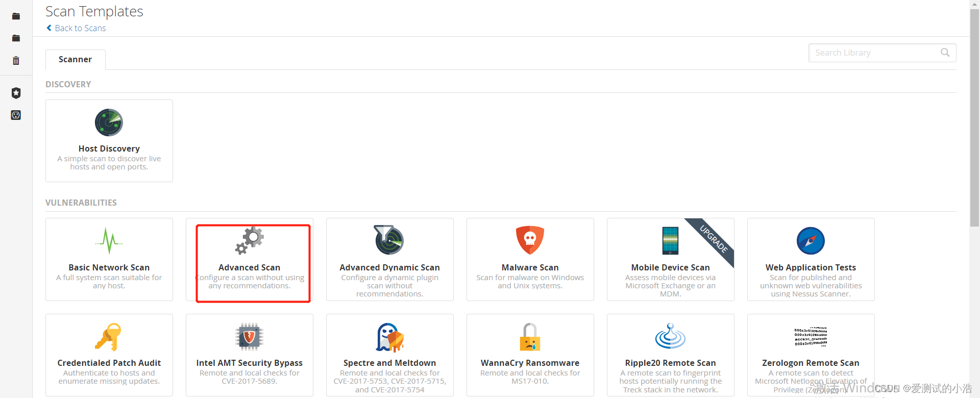Screen dimensions: 980x398
Task: Click the search magnifier icon
Action: [x=945, y=53]
